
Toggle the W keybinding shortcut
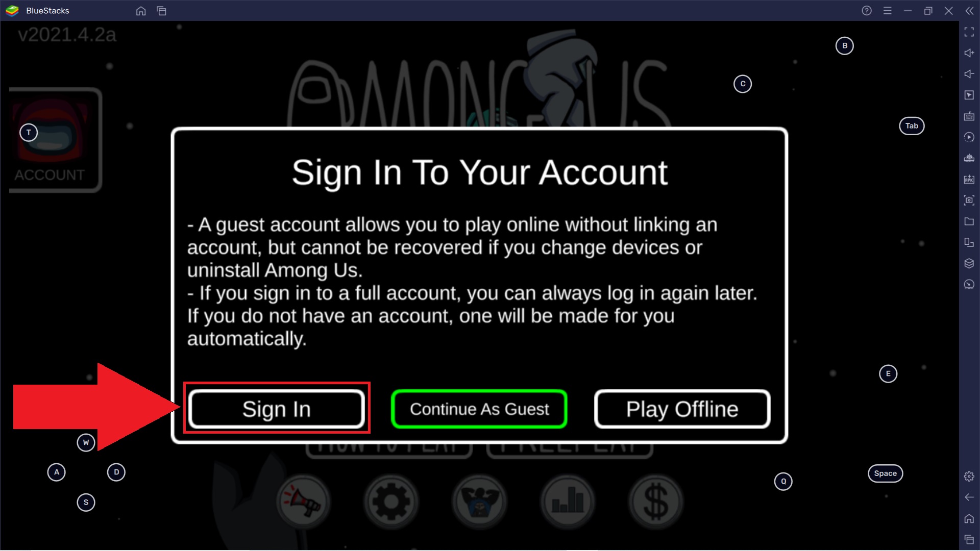(x=86, y=442)
